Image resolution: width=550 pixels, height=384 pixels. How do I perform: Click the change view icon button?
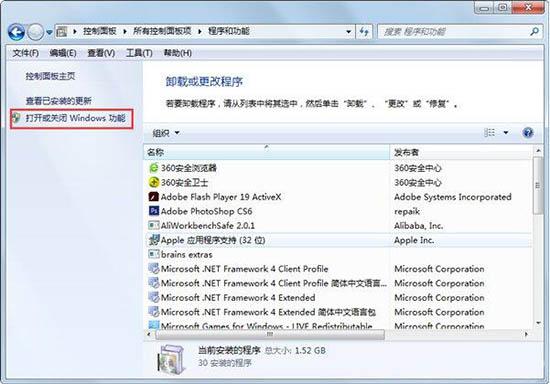click(x=489, y=133)
